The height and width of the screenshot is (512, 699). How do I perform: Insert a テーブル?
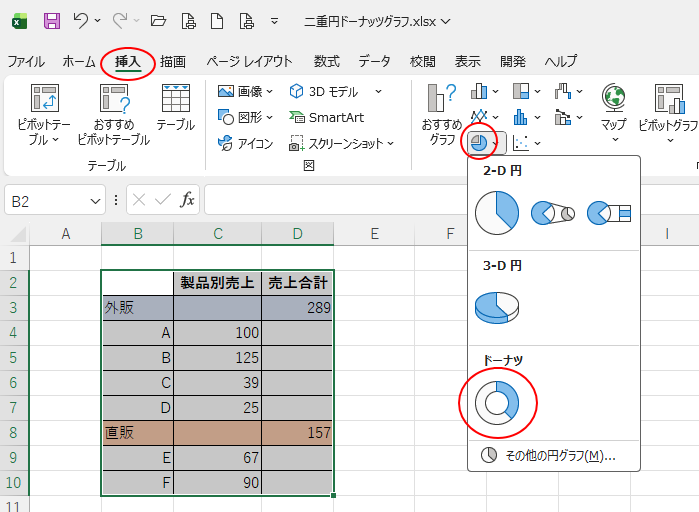point(176,108)
